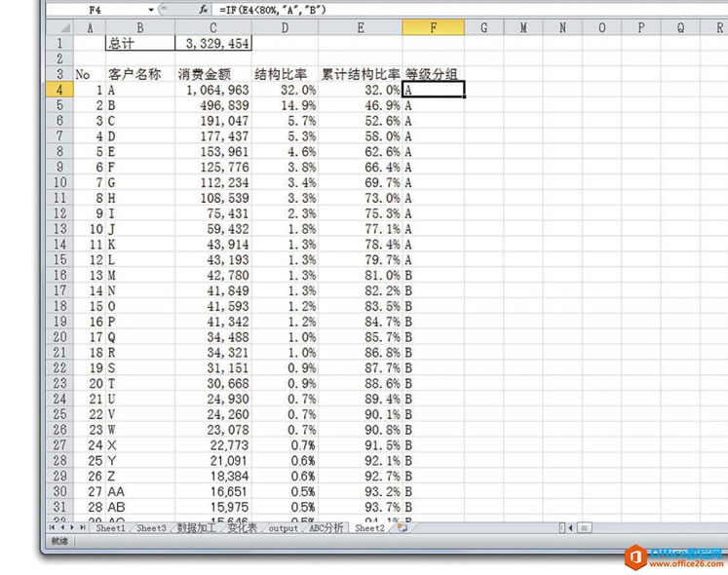Click the amount cell 1,064,963
728x575 pixels.
click(213, 90)
